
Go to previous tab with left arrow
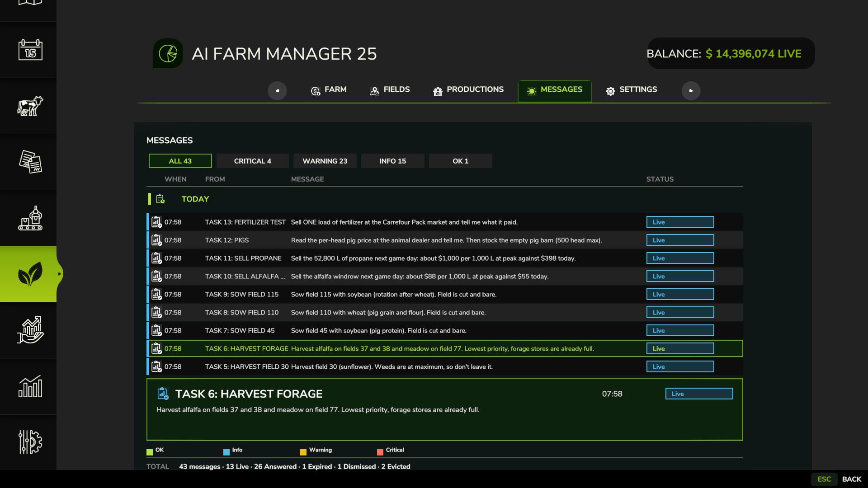point(277,91)
